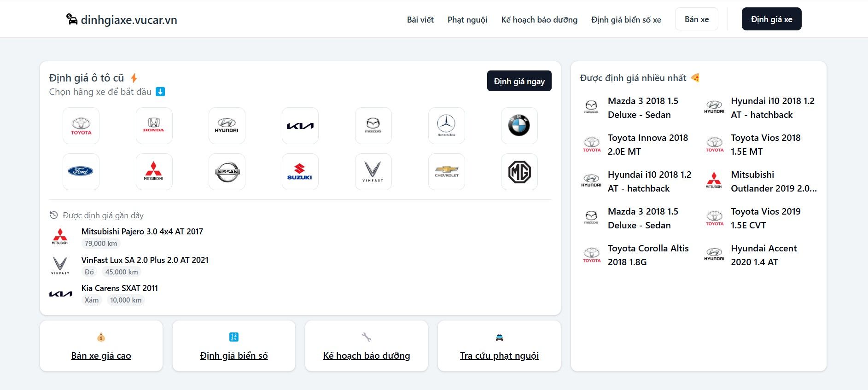The width and height of the screenshot is (868, 390).
Task: Click the Chevrolet brand icon
Action: pos(447,172)
